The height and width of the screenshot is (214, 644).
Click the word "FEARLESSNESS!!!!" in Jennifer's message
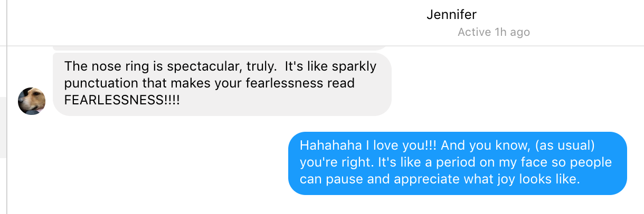pos(122,100)
